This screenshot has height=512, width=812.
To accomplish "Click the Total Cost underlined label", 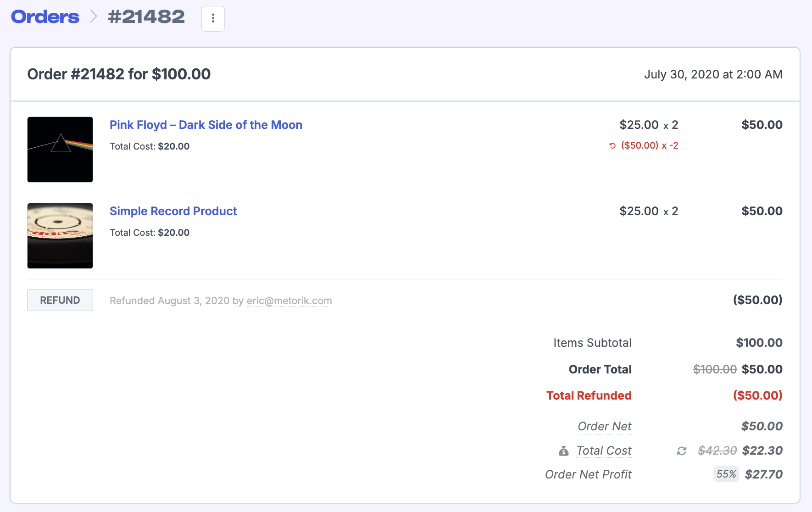I will click(x=604, y=451).
